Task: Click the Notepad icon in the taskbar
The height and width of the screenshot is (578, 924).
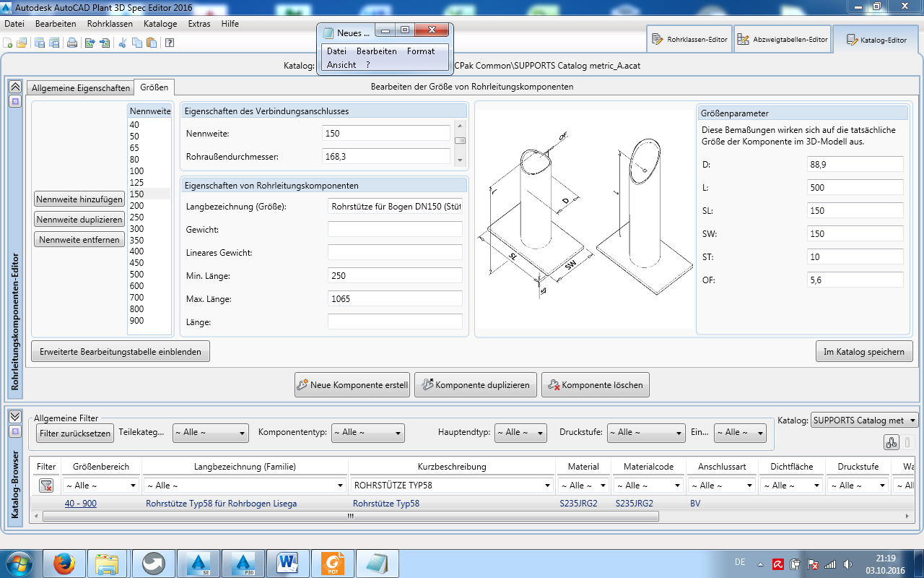Action: click(377, 564)
